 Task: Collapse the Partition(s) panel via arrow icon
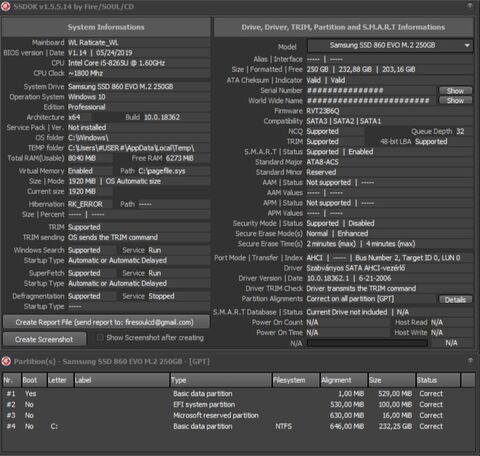(x=470, y=360)
